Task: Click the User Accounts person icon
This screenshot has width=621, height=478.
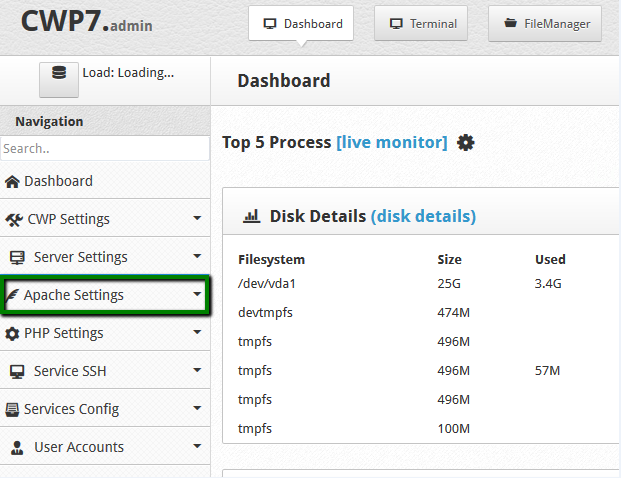Action: (x=17, y=447)
